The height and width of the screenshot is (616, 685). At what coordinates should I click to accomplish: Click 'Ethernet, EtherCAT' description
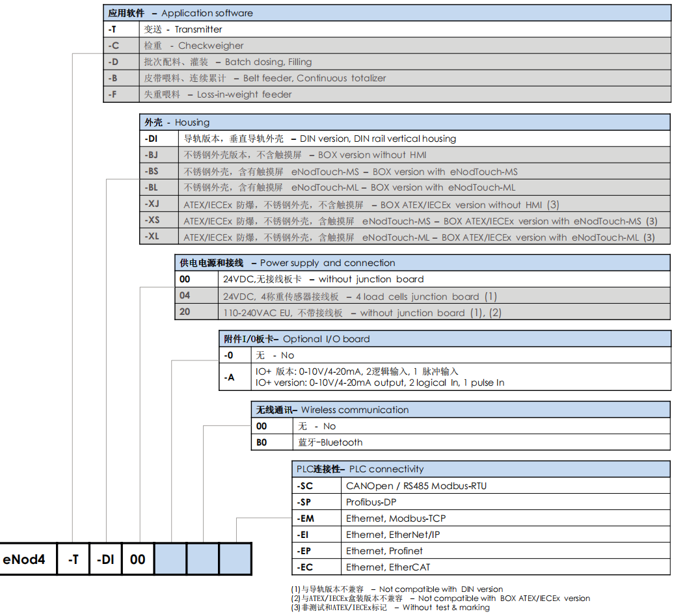pyautogui.click(x=388, y=567)
